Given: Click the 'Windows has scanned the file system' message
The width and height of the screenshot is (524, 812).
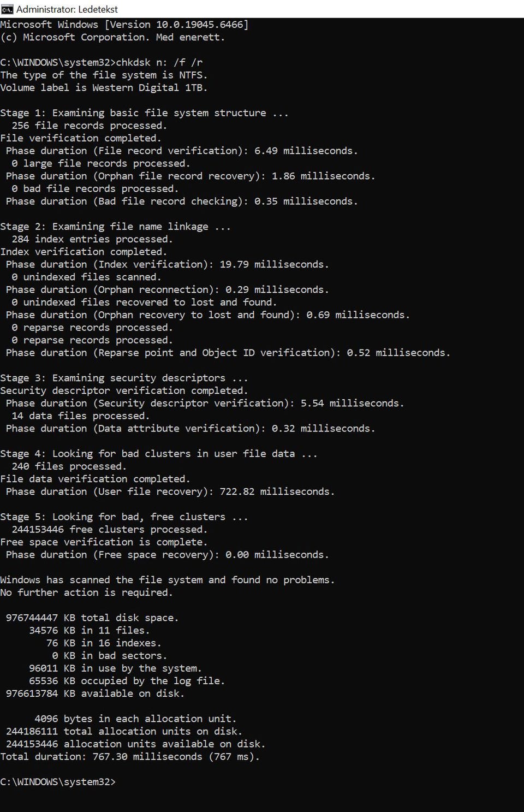Looking at the screenshot, I should (167, 580).
